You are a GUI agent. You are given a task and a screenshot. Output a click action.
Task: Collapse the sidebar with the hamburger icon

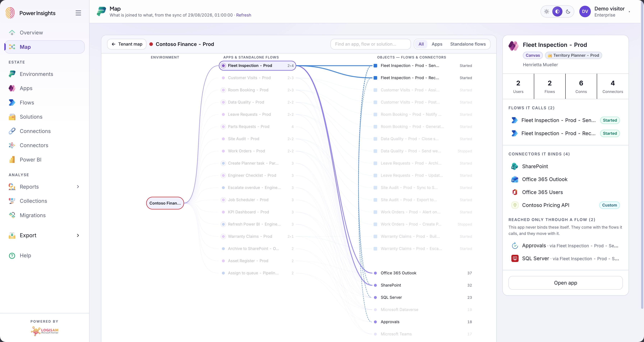tap(78, 13)
